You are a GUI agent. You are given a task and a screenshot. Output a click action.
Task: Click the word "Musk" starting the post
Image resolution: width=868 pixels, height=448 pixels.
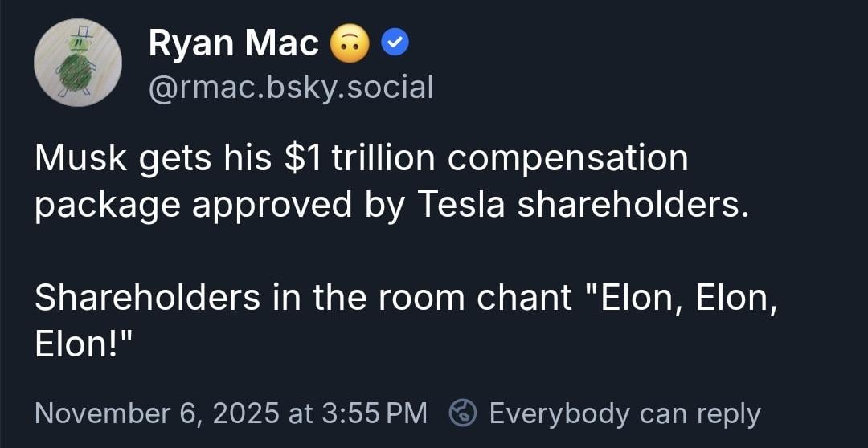click(82, 158)
